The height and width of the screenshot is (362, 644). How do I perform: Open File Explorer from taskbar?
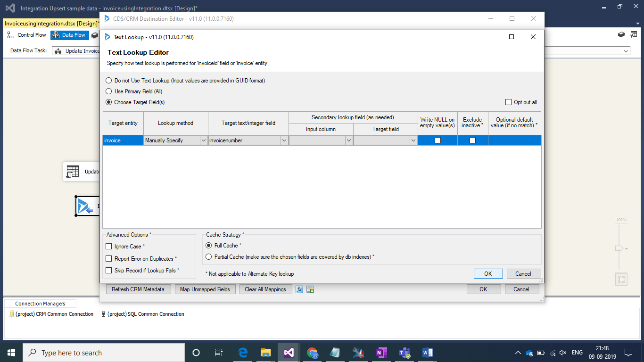pyautogui.click(x=266, y=353)
